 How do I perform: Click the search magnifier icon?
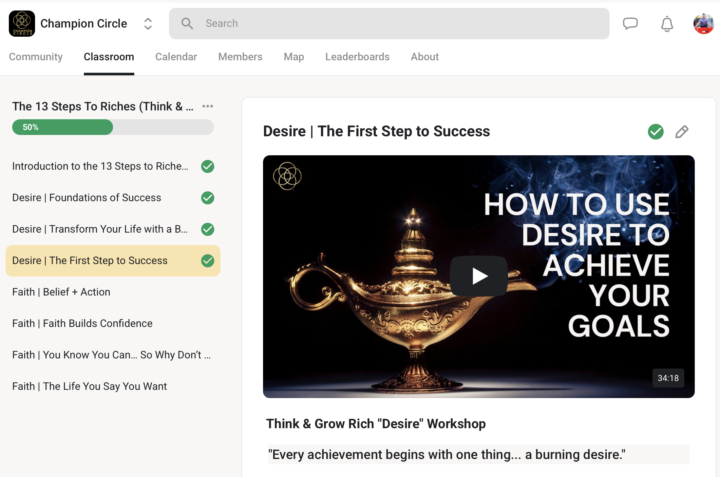[x=187, y=23]
